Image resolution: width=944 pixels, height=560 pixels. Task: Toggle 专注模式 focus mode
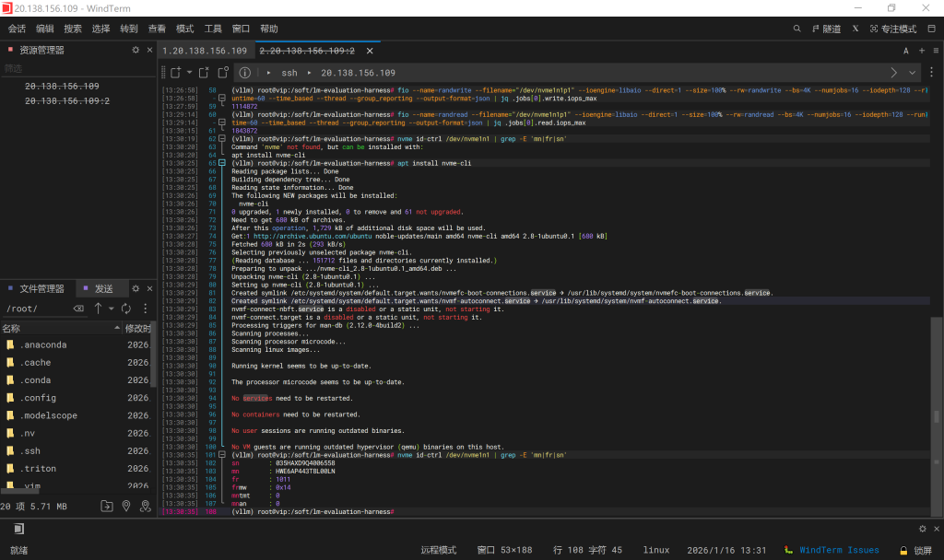[x=892, y=29]
